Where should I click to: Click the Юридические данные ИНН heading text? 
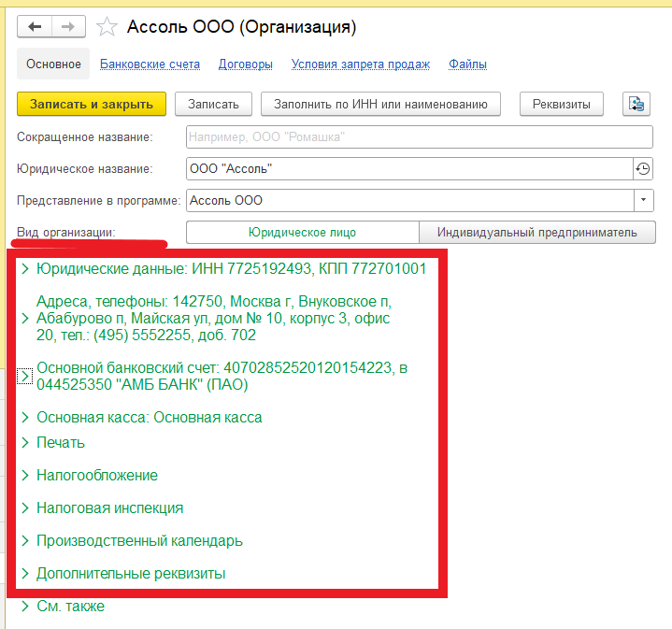232,268
